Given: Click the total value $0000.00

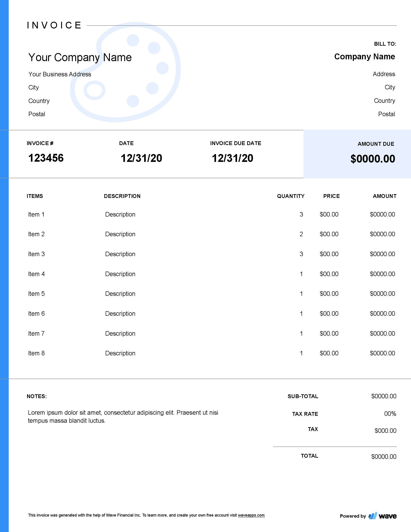Looking at the screenshot, I should tap(384, 457).
